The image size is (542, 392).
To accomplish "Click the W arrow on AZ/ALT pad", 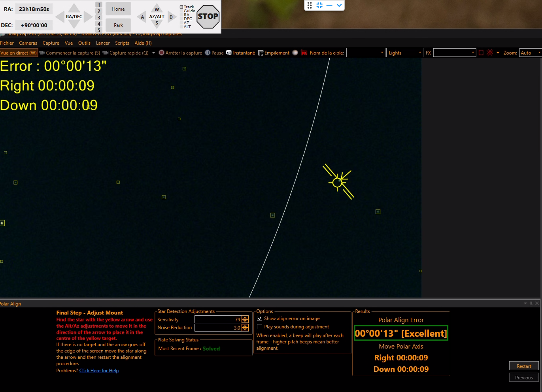I will pos(157,9).
